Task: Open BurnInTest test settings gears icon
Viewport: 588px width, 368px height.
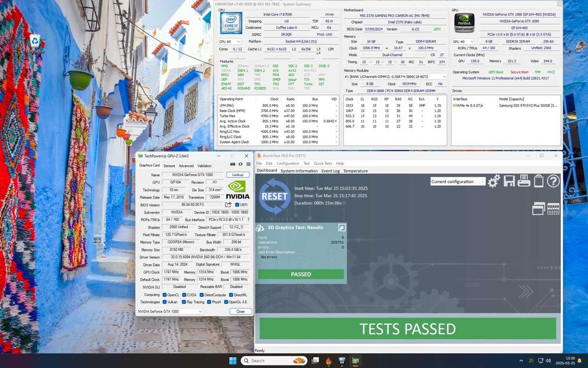Action: click(494, 181)
